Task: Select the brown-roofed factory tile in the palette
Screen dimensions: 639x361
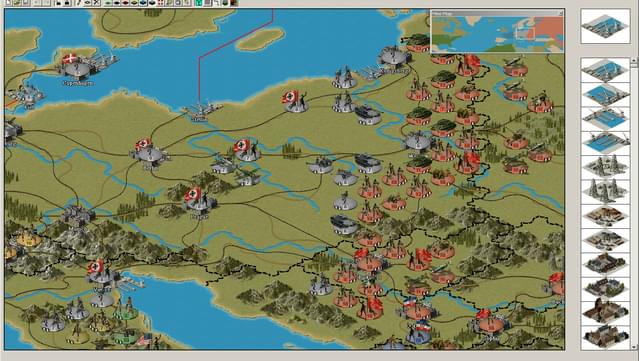Action: click(605, 216)
